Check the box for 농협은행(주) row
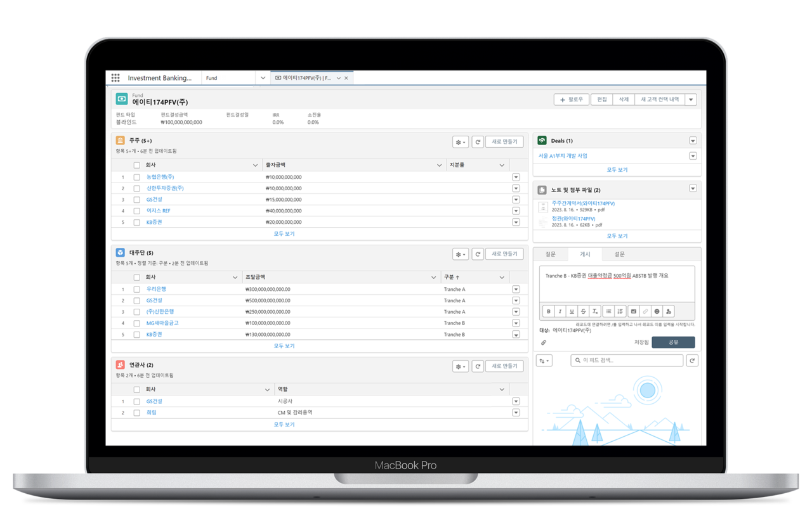The height and width of the screenshot is (516, 812). click(136, 177)
